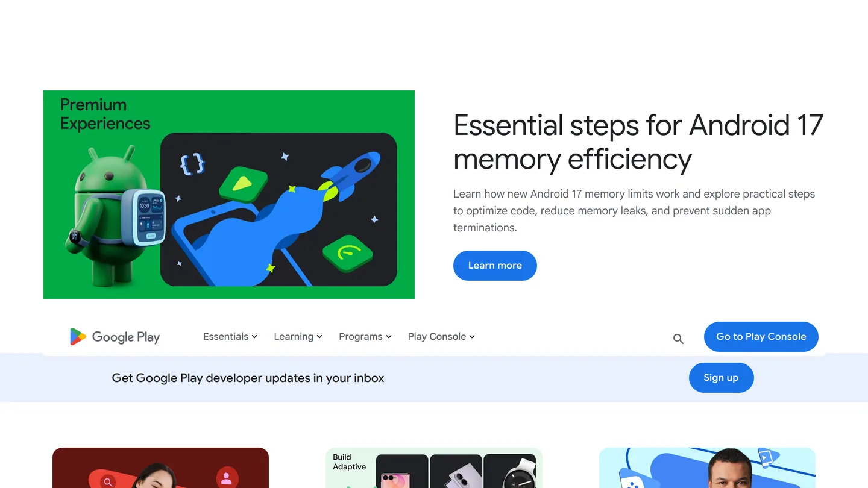Click the Essential steps for Android 17 heading
Viewport: 868px width, 488px height.
tap(638, 142)
